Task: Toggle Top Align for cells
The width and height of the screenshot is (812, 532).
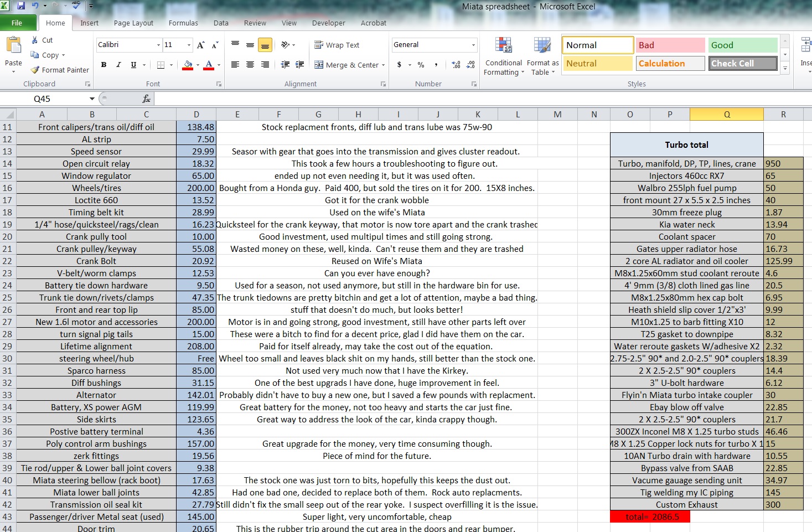Action: [x=235, y=45]
